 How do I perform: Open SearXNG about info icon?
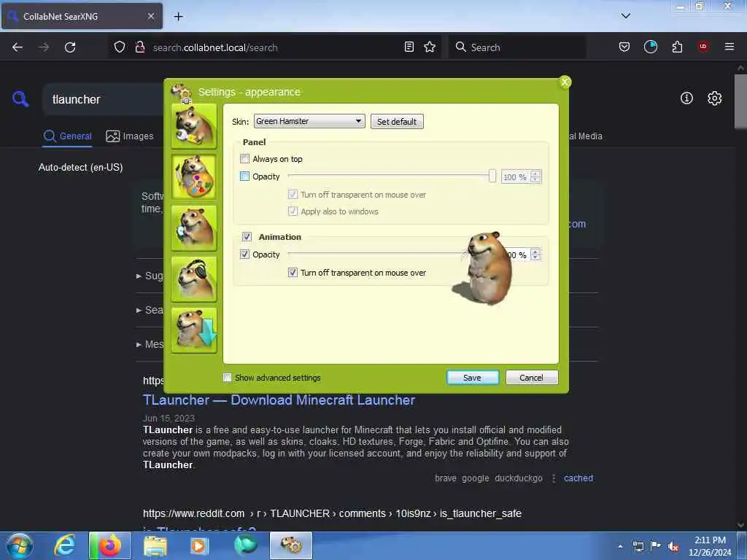[x=686, y=98]
